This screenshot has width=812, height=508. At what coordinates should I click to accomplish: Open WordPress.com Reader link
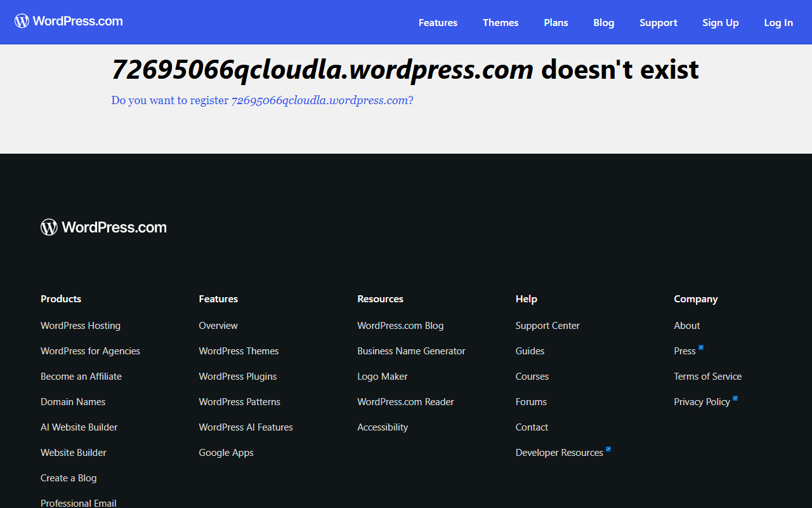pos(405,402)
